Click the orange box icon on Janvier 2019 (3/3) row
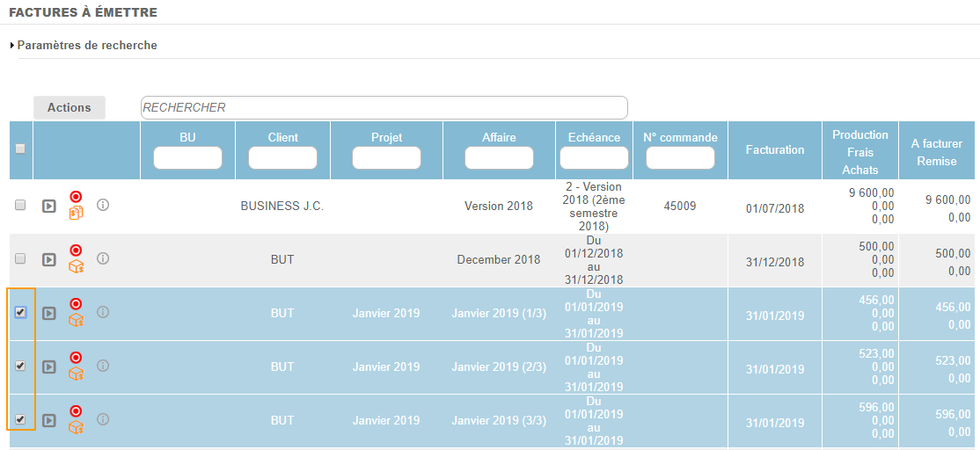 pyautogui.click(x=76, y=428)
